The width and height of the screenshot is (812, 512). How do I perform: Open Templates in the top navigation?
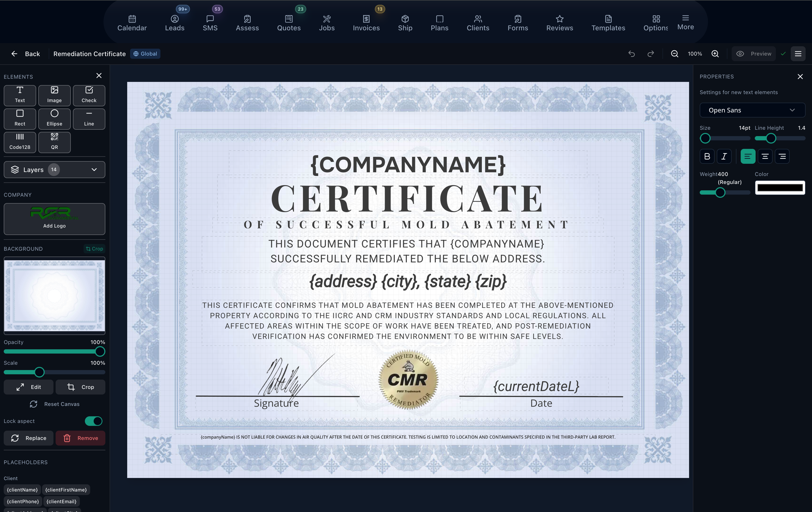[608, 23]
